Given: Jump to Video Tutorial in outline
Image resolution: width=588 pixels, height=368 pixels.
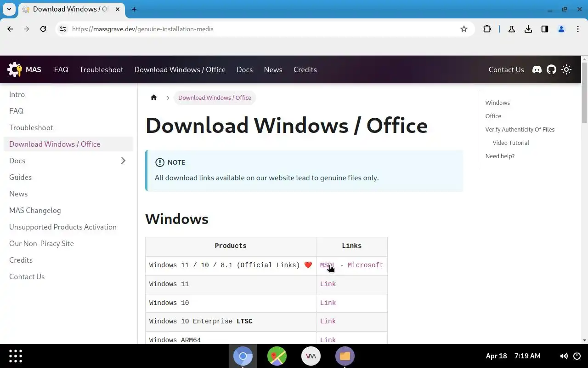Looking at the screenshot, I should [511, 143].
